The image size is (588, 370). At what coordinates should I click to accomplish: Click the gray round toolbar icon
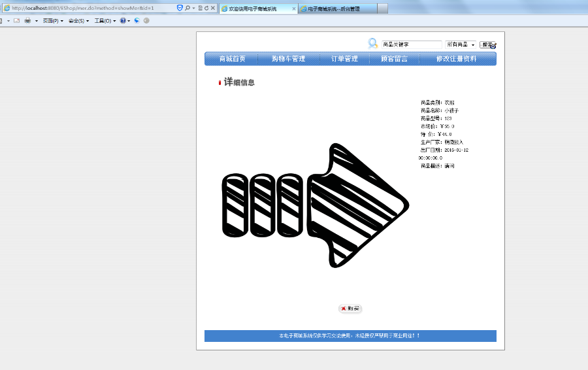(x=146, y=21)
